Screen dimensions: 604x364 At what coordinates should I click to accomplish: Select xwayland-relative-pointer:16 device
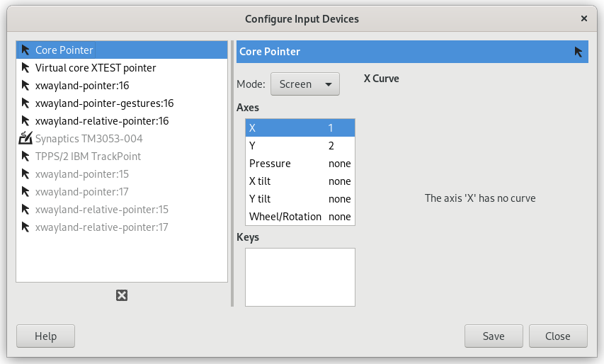(x=122, y=121)
